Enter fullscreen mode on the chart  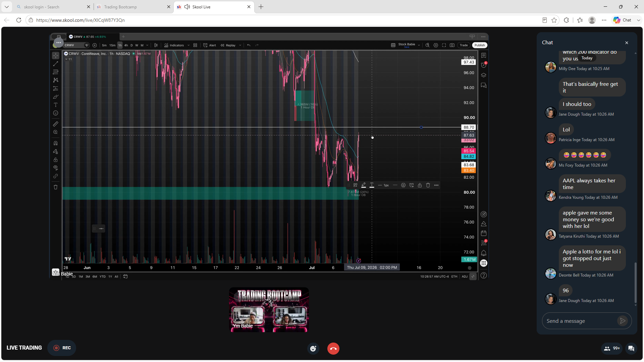[x=444, y=45]
